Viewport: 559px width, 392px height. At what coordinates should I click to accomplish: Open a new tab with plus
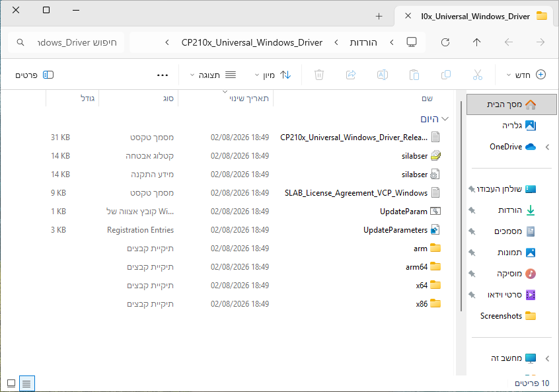[379, 17]
